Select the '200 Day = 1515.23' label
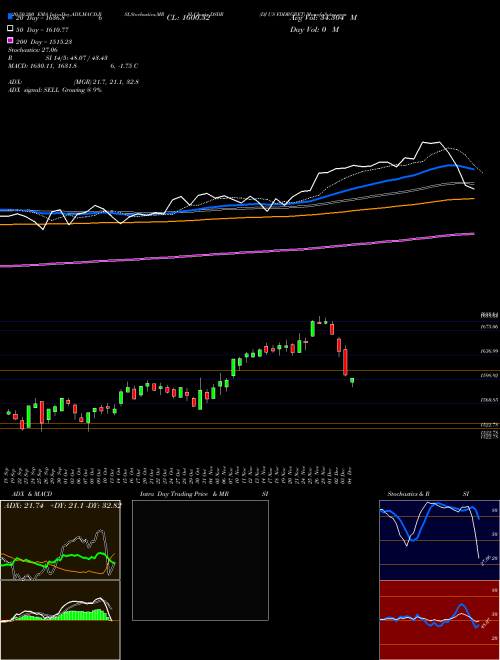 click(44, 42)
